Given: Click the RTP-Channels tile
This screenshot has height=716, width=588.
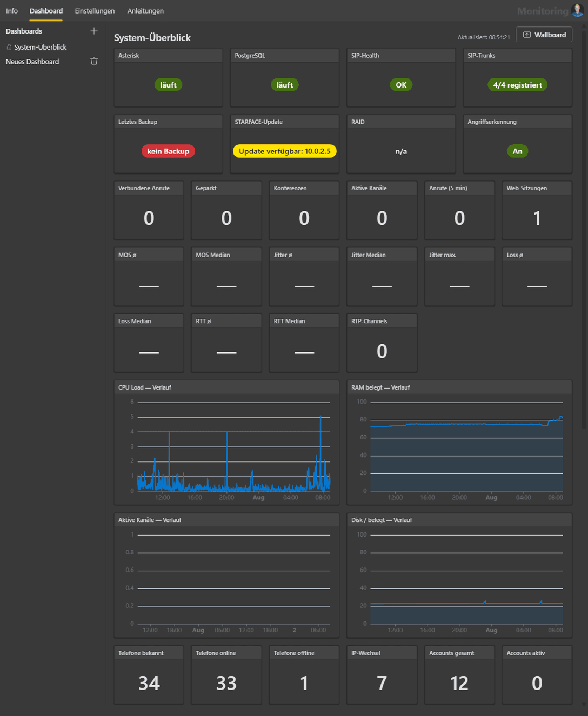Looking at the screenshot, I should coord(382,343).
